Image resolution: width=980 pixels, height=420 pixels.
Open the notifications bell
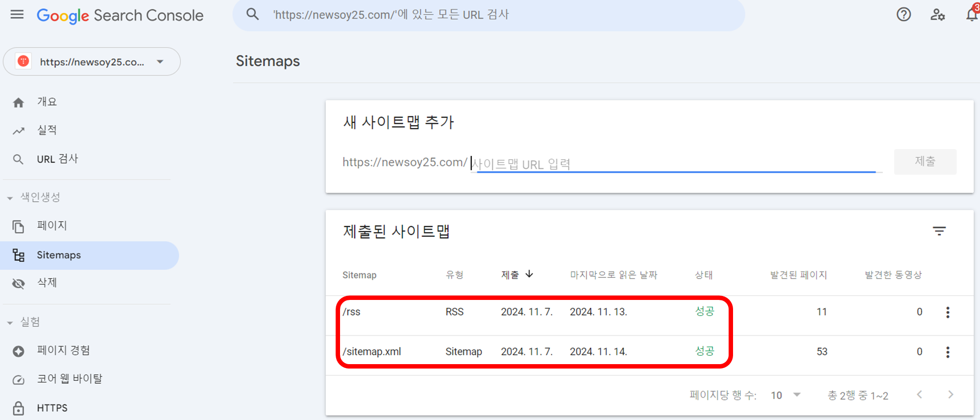click(x=972, y=14)
